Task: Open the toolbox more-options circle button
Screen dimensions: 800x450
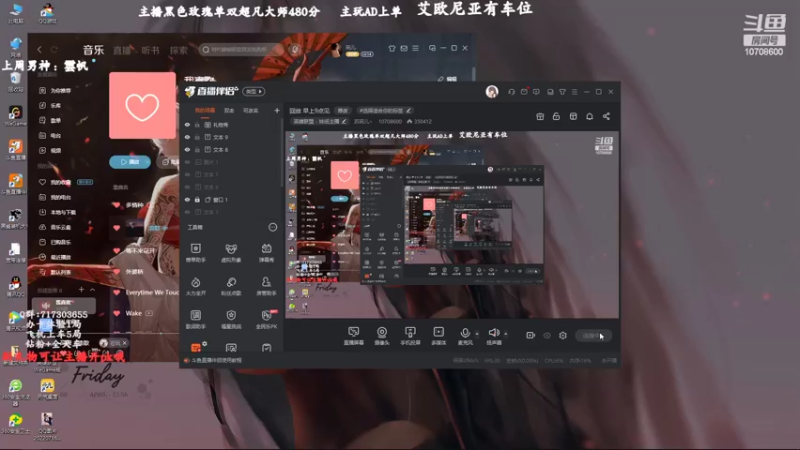Action: pyautogui.click(x=273, y=227)
